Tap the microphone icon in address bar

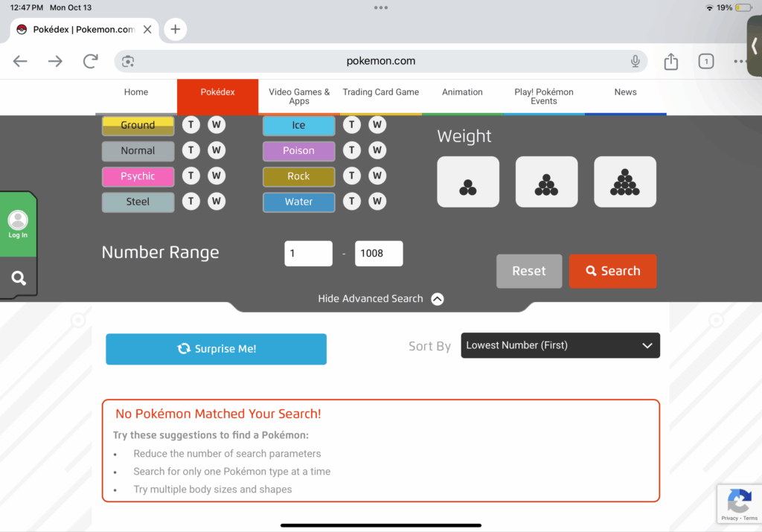coord(635,61)
